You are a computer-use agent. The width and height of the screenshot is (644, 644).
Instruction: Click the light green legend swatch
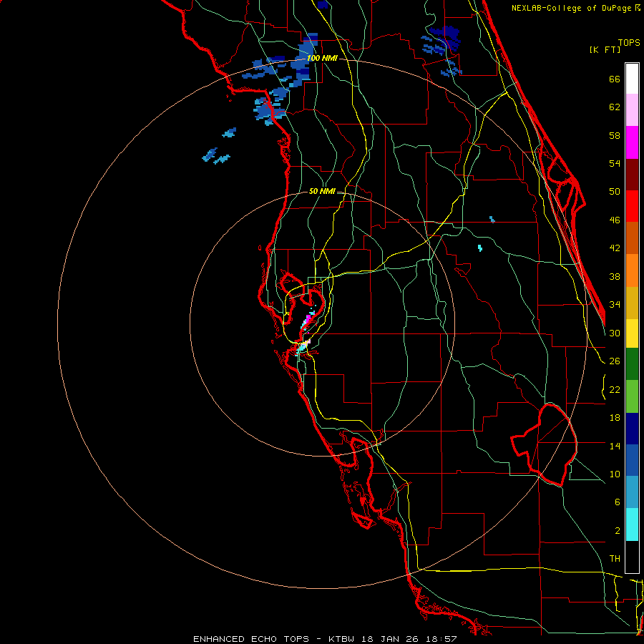point(632,396)
